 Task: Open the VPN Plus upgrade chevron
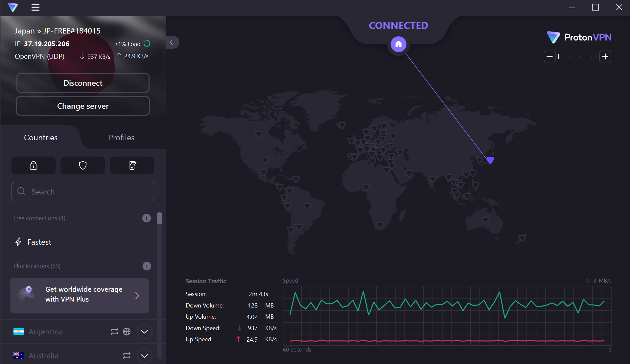coord(137,296)
